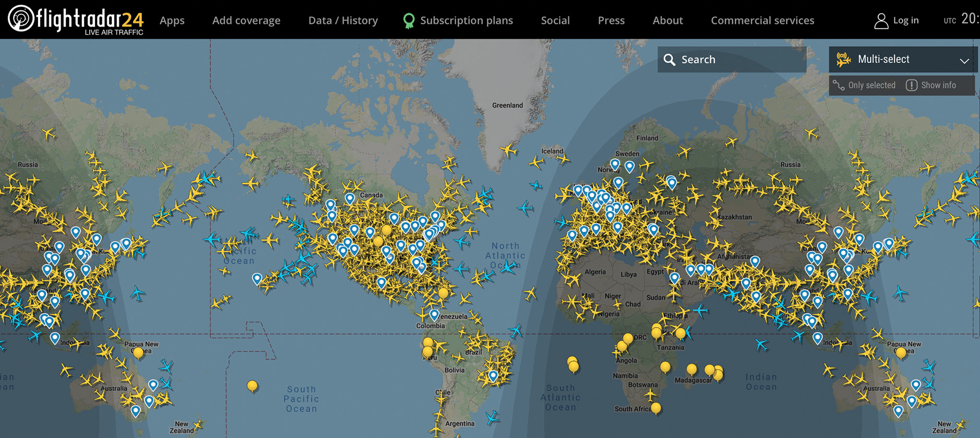Expand the Multi-select dropdown chevron
Viewport: 980px width, 438px height.
(x=964, y=60)
